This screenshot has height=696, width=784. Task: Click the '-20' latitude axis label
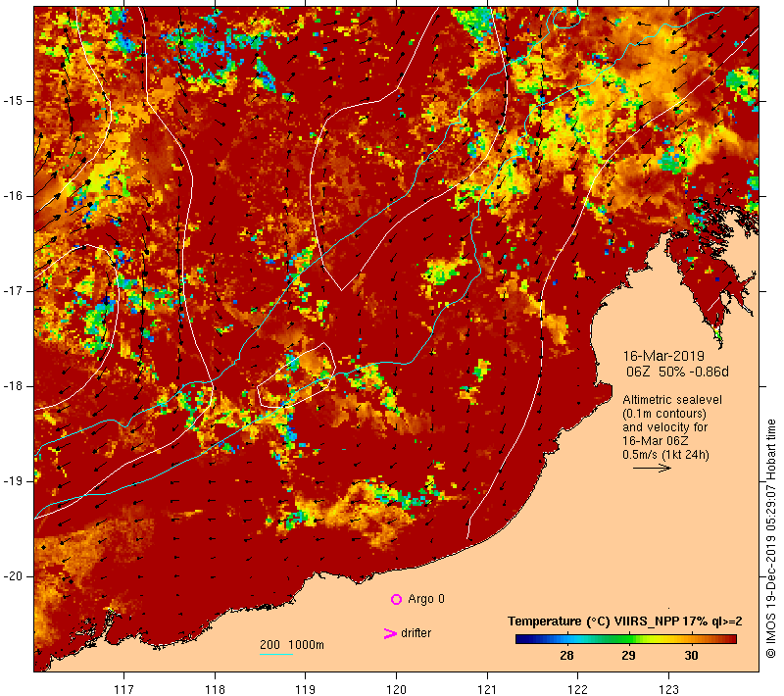point(13,576)
